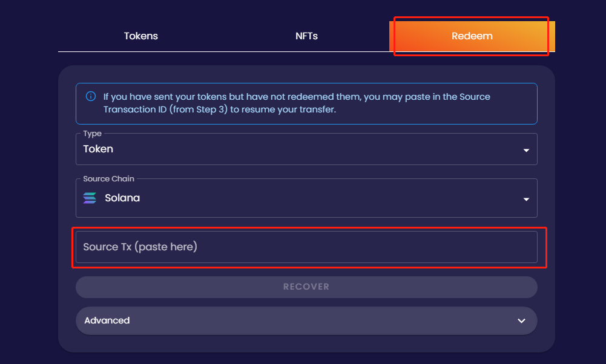Open the NFTs tab

[x=306, y=36]
